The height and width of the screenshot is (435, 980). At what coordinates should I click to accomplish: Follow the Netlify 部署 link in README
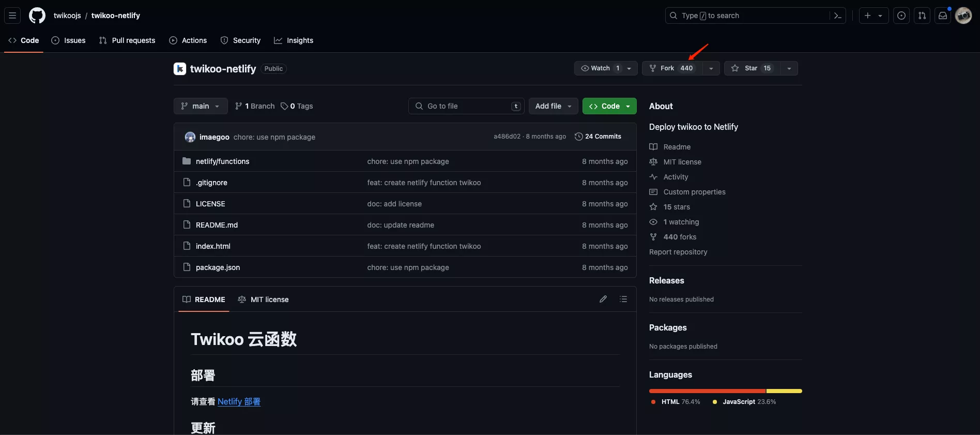point(239,401)
